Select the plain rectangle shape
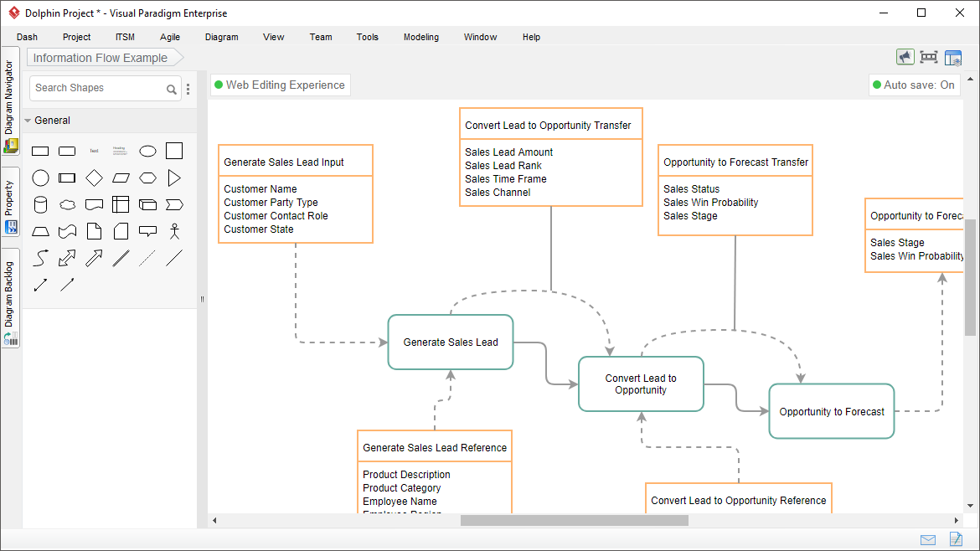Image resolution: width=980 pixels, height=551 pixels. click(x=41, y=152)
